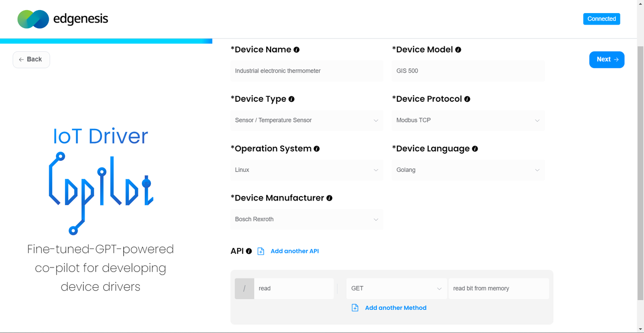Click the info icon beside Device Name
The image size is (644, 333).
(296, 50)
